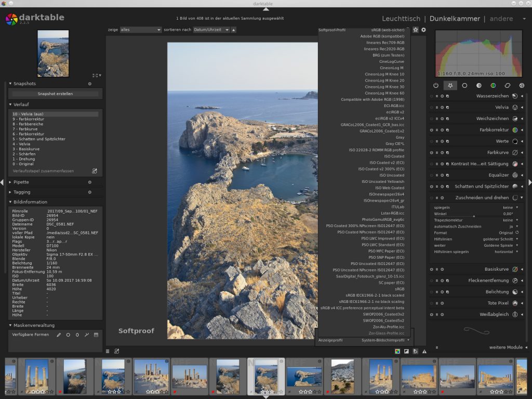Image resolution: width=532 pixels, height=399 pixels.
Task: Show favorite modules group (star icon)
Action: (450, 85)
